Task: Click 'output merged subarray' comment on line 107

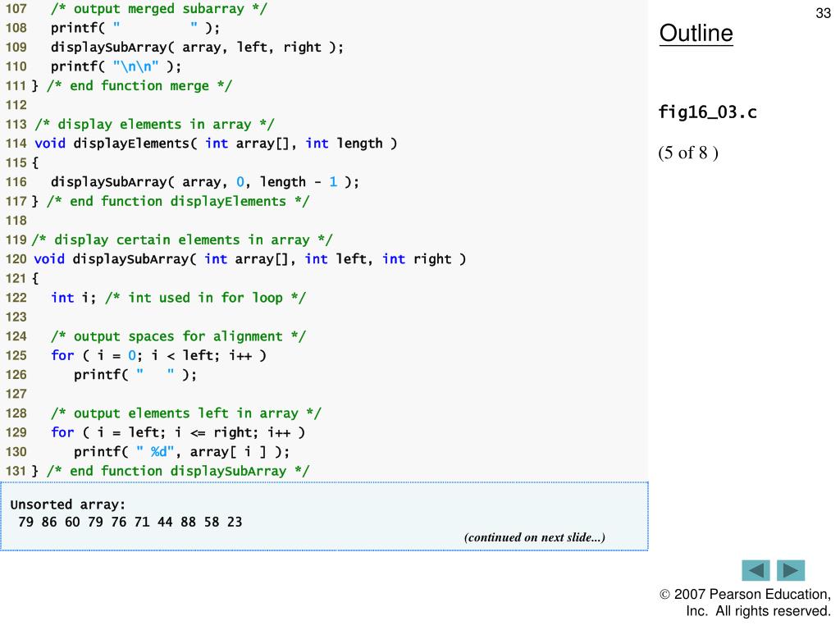Action: click(158, 9)
